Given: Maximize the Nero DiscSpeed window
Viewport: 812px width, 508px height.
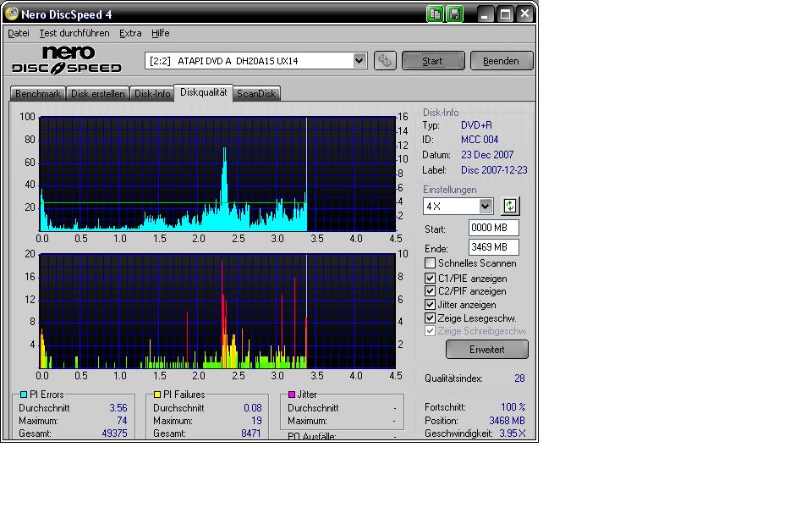Looking at the screenshot, I should 505,14.
